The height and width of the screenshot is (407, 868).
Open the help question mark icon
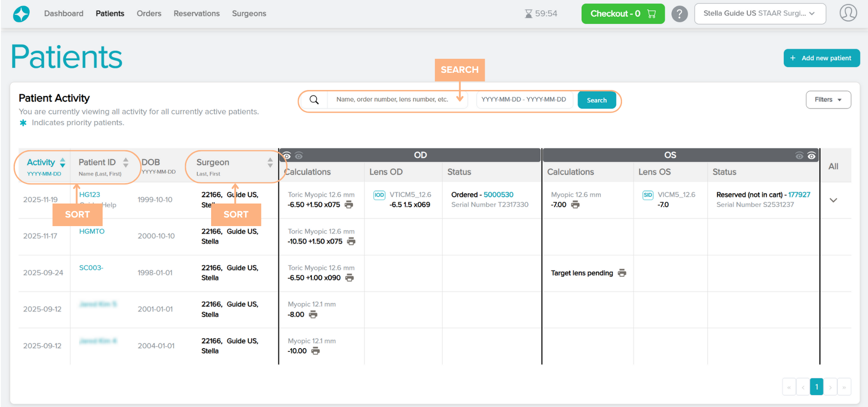(x=679, y=14)
